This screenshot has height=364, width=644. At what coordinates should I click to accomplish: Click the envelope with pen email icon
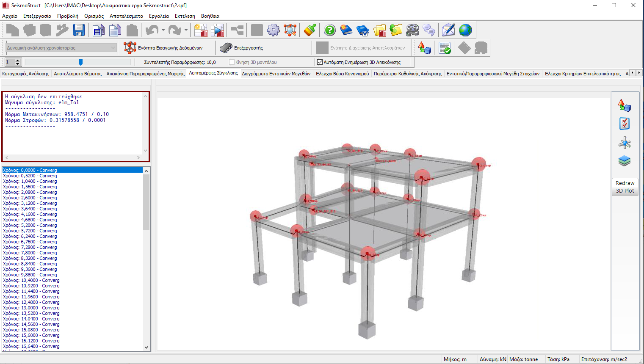[448, 30]
